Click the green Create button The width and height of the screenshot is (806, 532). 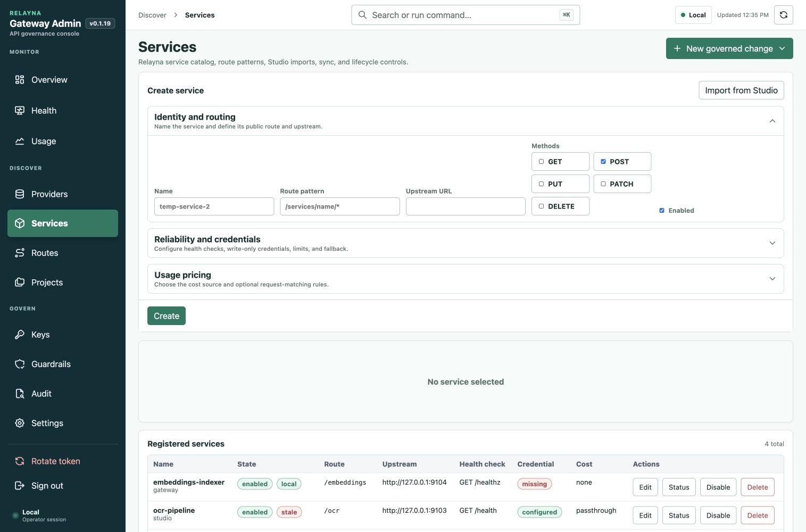[x=167, y=316]
